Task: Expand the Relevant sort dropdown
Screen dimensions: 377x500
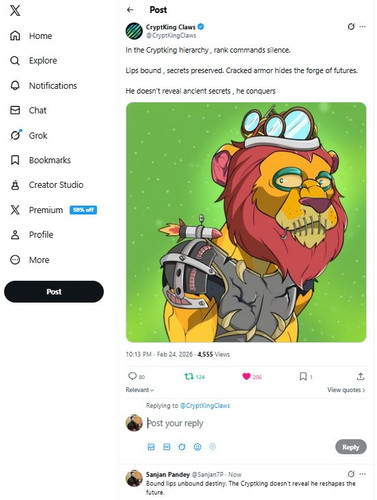Action: 140,390
